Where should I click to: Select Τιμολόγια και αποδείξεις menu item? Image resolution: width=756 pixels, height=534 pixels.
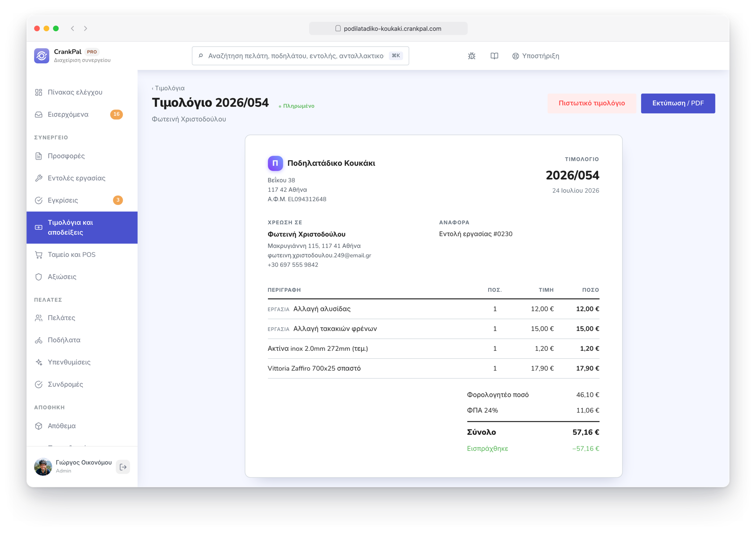coord(82,228)
